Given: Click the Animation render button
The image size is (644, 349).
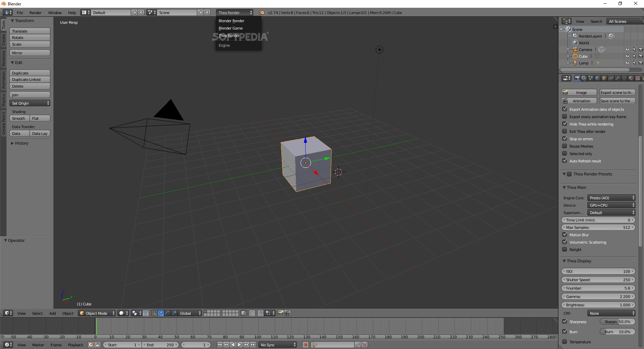Looking at the screenshot, I should (579, 101).
